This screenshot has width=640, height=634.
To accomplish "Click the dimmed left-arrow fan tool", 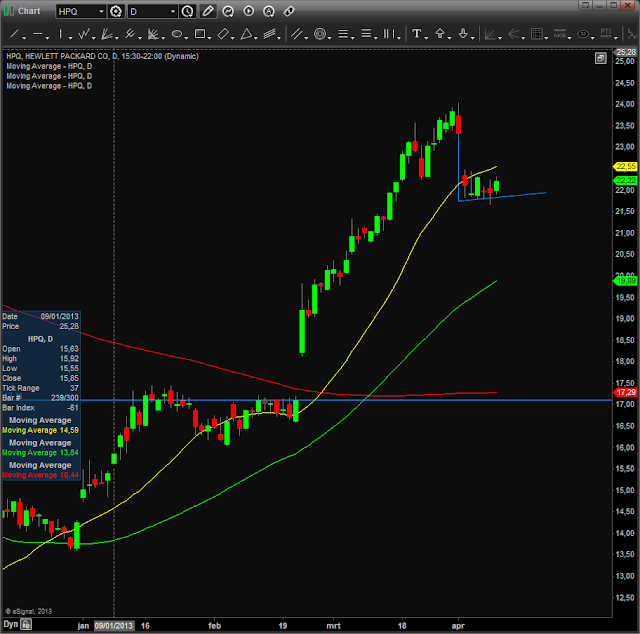I will coord(514,34).
